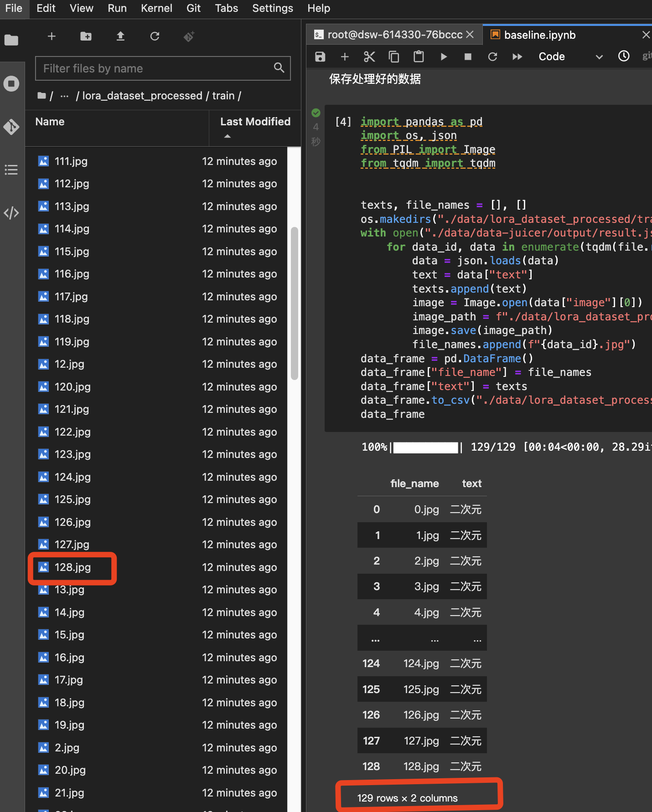Interrupt the kernel with stop button

point(468,57)
